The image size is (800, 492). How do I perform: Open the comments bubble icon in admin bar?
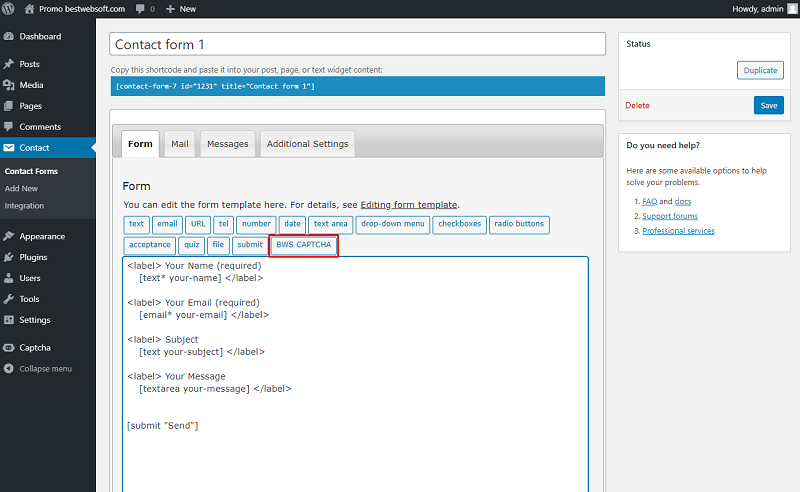[x=140, y=9]
